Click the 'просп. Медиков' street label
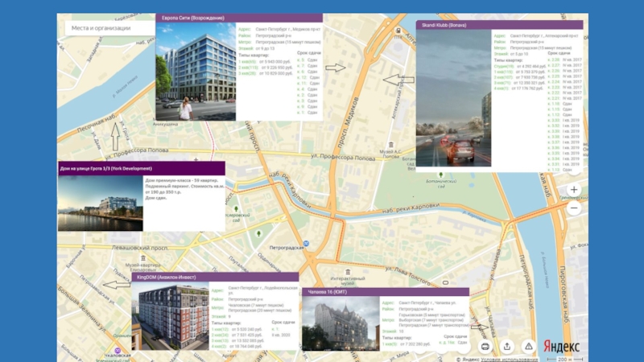 point(348,122)
